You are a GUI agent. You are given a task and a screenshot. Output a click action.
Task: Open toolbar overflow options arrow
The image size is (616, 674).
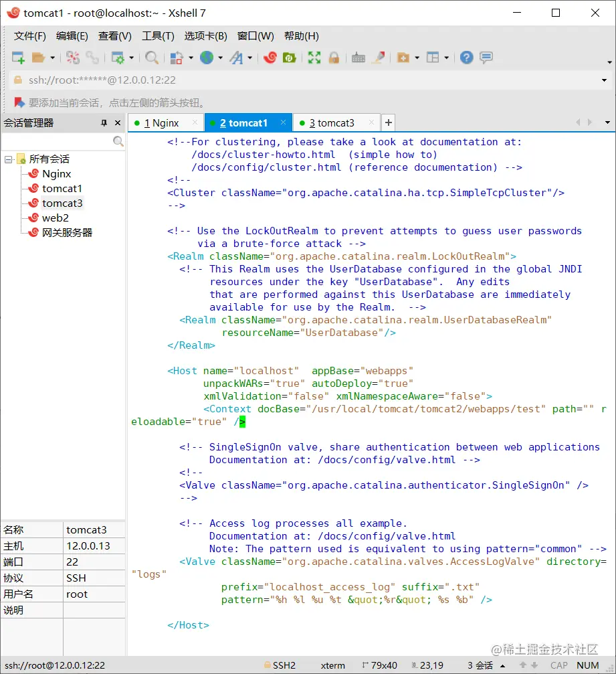coord(609,62)
